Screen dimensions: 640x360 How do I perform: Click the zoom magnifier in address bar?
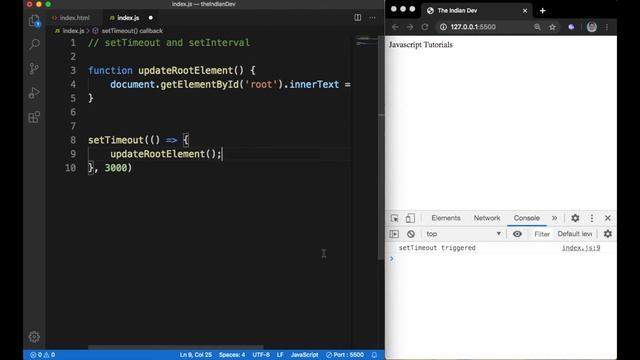[537, 27]
